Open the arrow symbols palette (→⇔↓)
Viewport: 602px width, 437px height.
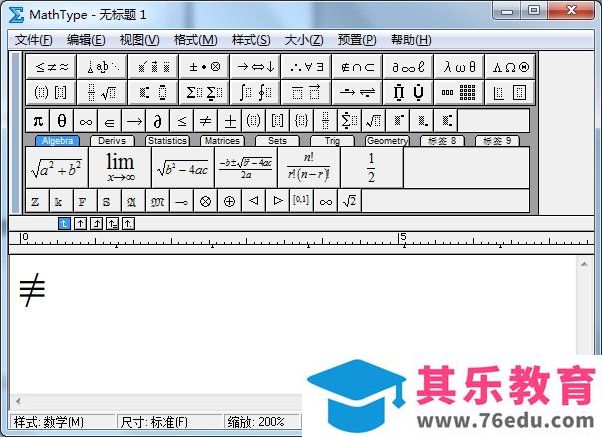point(255,67)
